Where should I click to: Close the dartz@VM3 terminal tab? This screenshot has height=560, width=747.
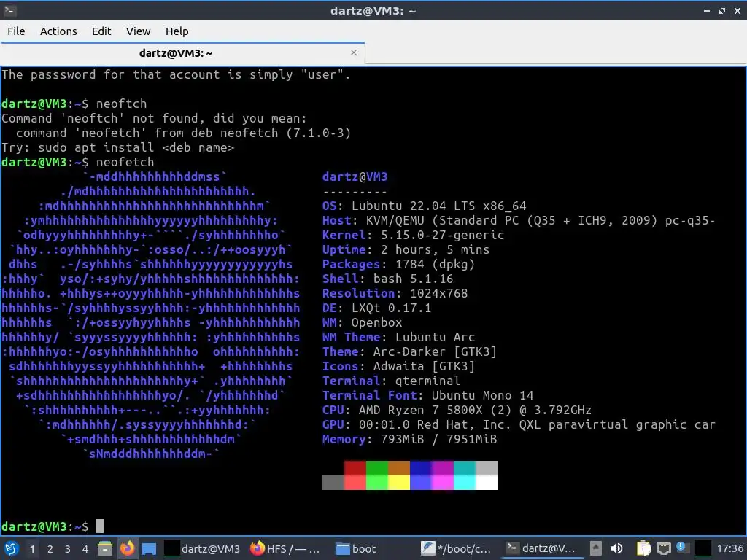click(354, 52)
